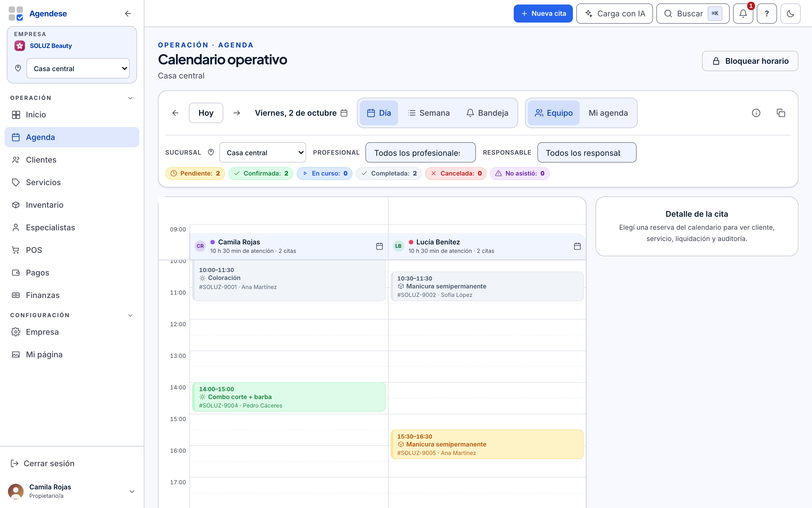
Task: Click Bloquear horario button
Action: [x=750, y=61]
